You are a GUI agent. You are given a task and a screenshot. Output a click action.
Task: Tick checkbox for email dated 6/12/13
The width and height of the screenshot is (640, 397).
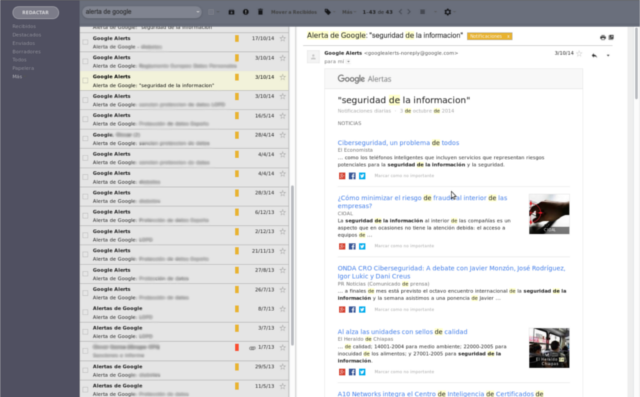pyautogui.click(x=85, y=216)
